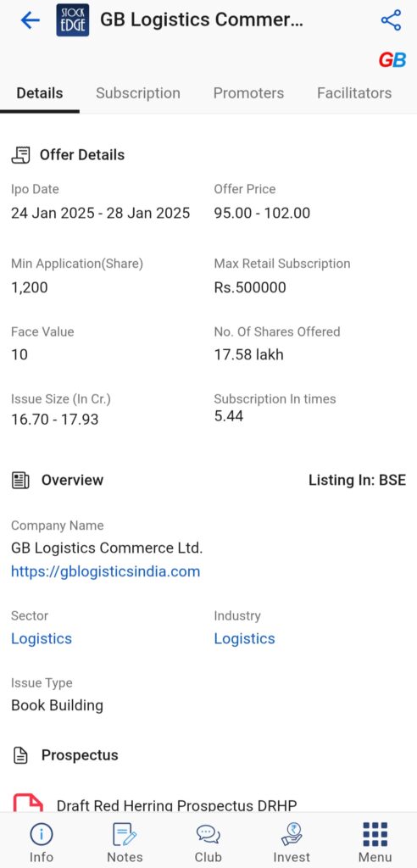
Task: Tap the Offer Details section icon
Action: 21,155
